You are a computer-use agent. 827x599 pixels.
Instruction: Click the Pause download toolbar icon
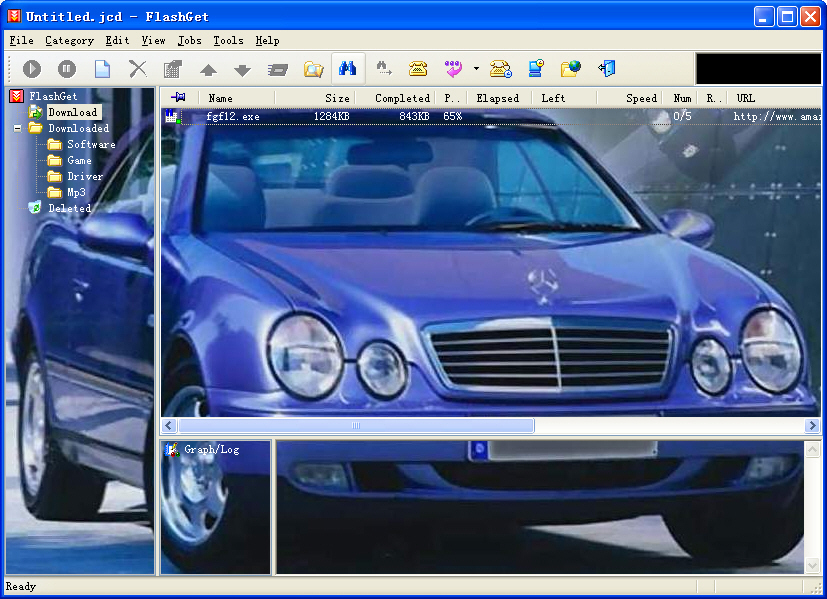coord(66,69)
